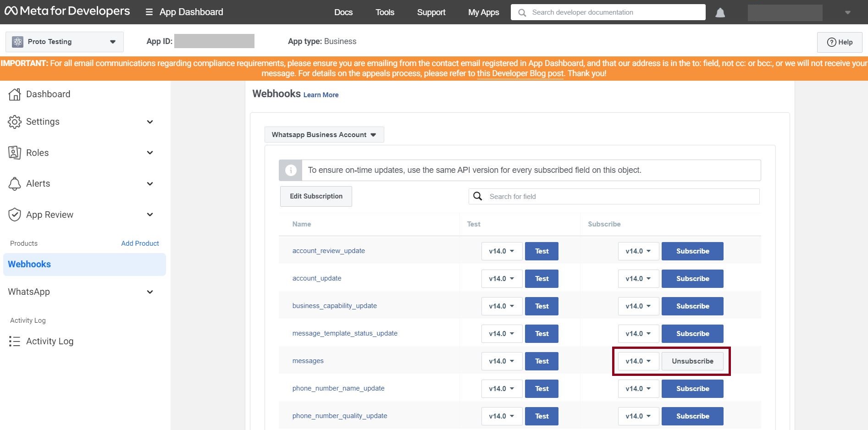Test the account_update webhook field

pyautogui.click(x=542, y=279)
